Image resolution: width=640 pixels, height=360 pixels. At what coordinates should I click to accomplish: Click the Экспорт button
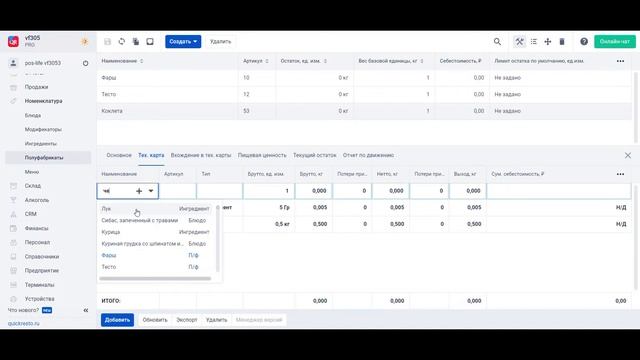pyautogui.click(x=187, y=320)
